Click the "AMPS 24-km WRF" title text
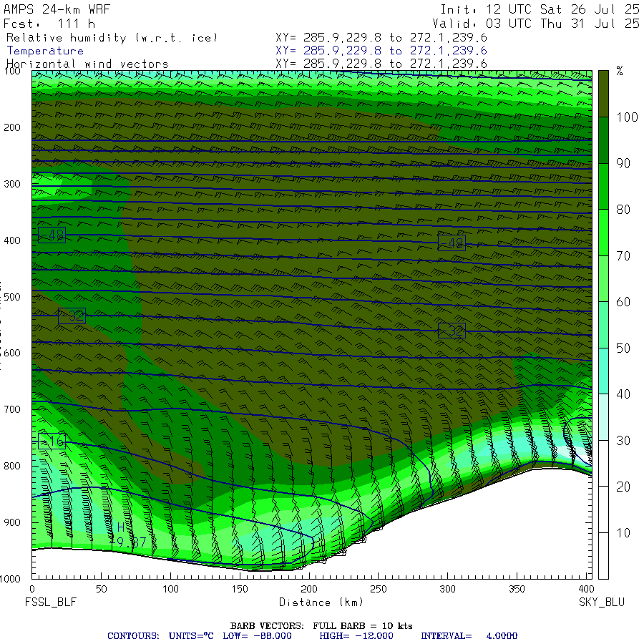This screenshot has width=644, height=644. coord(57,9)
